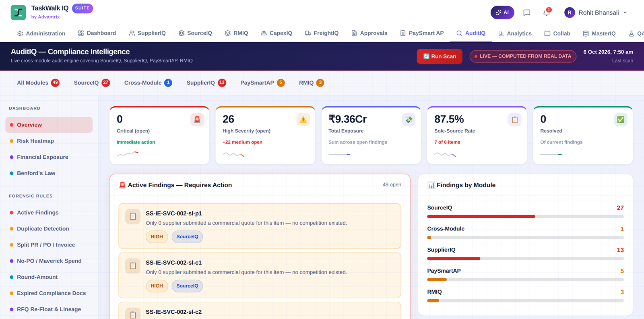
Task: Click the LIVE computed from real data badge
Action: click(x=523, y=56)
